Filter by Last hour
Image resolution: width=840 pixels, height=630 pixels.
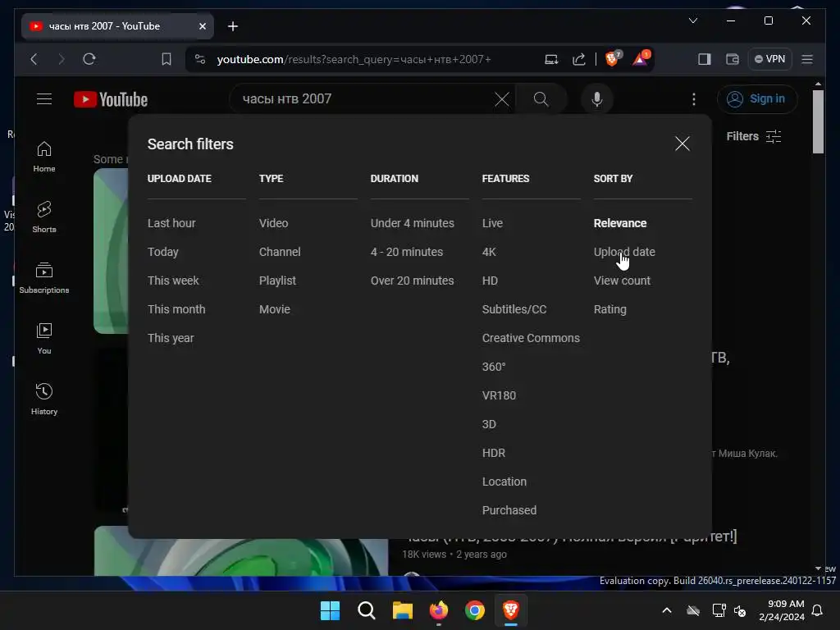(171, 223)
